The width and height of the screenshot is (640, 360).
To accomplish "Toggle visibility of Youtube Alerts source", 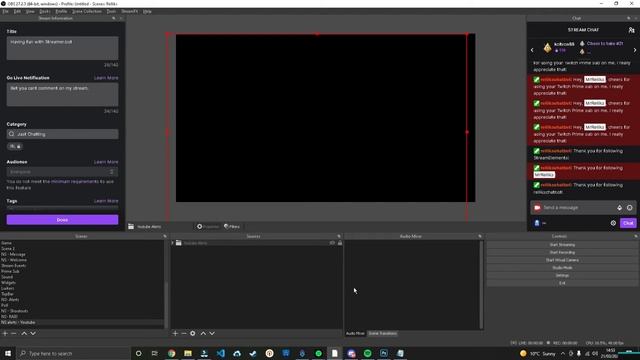I will (332, 243).
